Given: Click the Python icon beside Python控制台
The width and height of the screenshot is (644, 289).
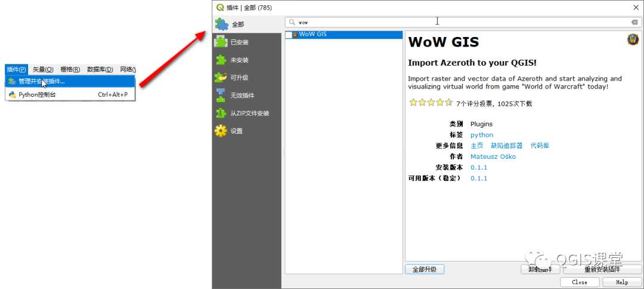Looking at the screenshot, I should [12, 94].
